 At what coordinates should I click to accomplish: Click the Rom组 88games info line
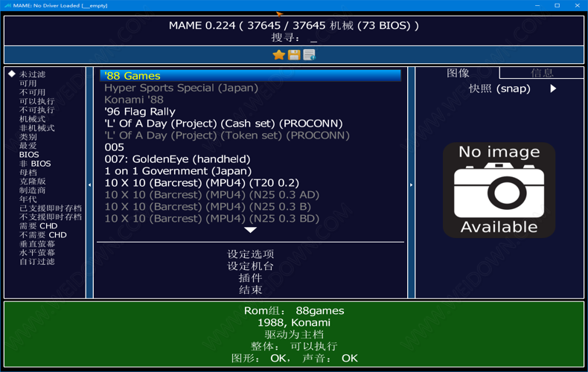pos(294,310)
